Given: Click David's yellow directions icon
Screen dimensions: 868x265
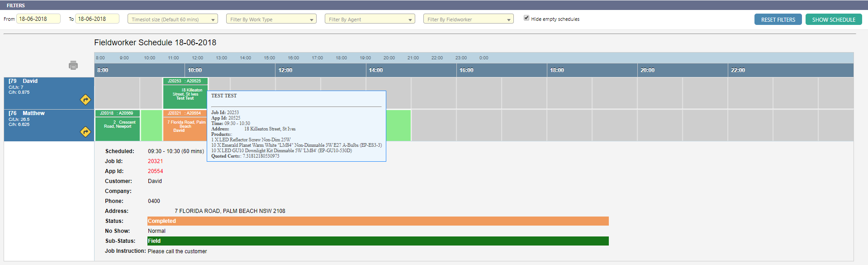Looking at the screenshot, I should (85, 100).
